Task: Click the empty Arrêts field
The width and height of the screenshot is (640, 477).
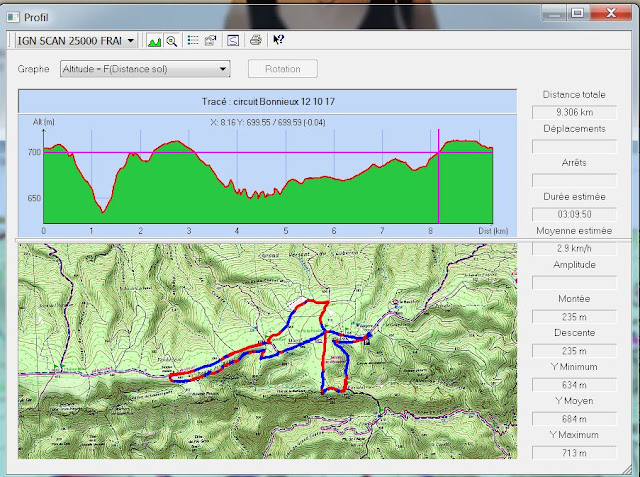Action: [x=574, y=180]
